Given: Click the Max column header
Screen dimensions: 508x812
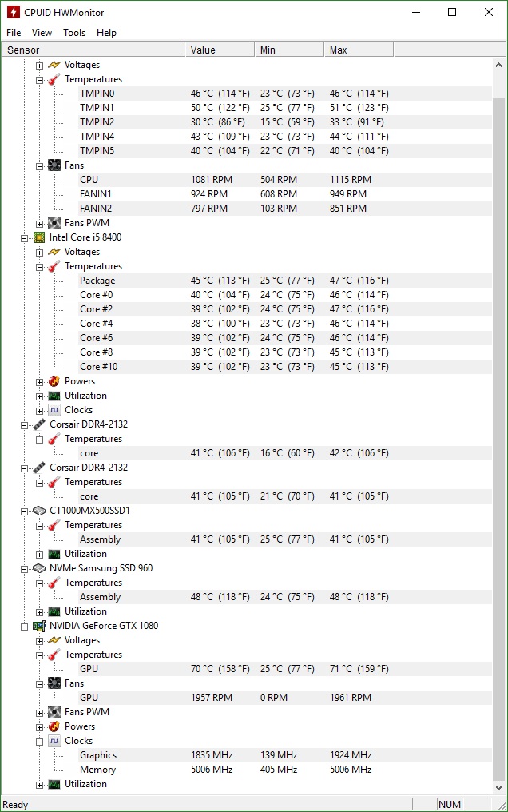Looking at the screenshot, I should coord(358,49).
